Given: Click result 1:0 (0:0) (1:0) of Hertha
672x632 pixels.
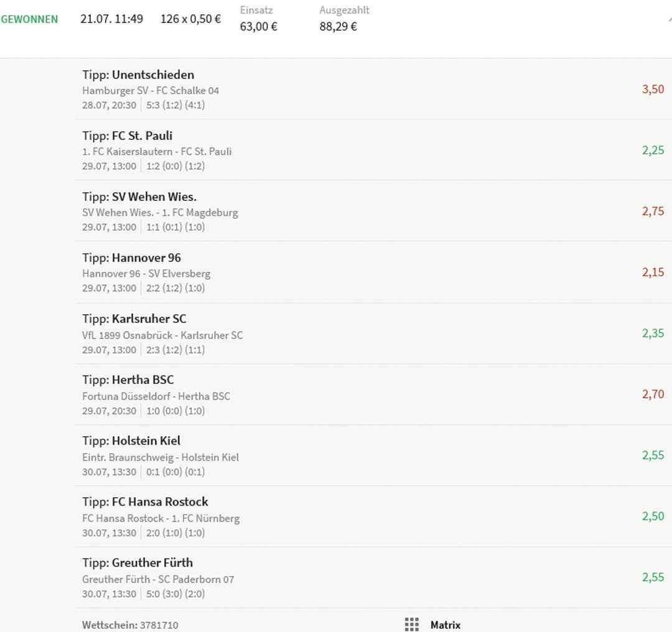Looking at the screenshot, I should click(175, 411).
